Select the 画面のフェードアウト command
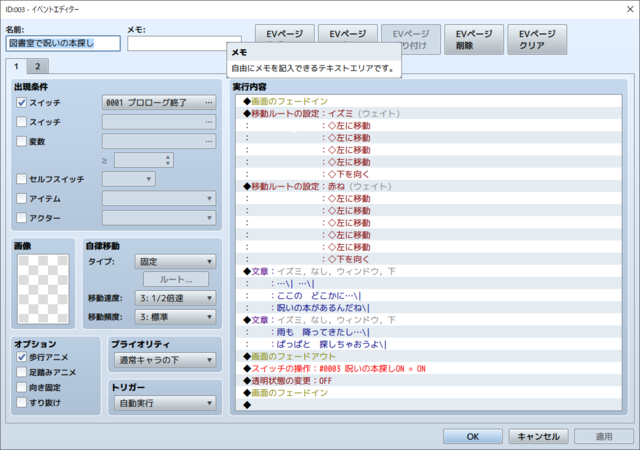 429,356
